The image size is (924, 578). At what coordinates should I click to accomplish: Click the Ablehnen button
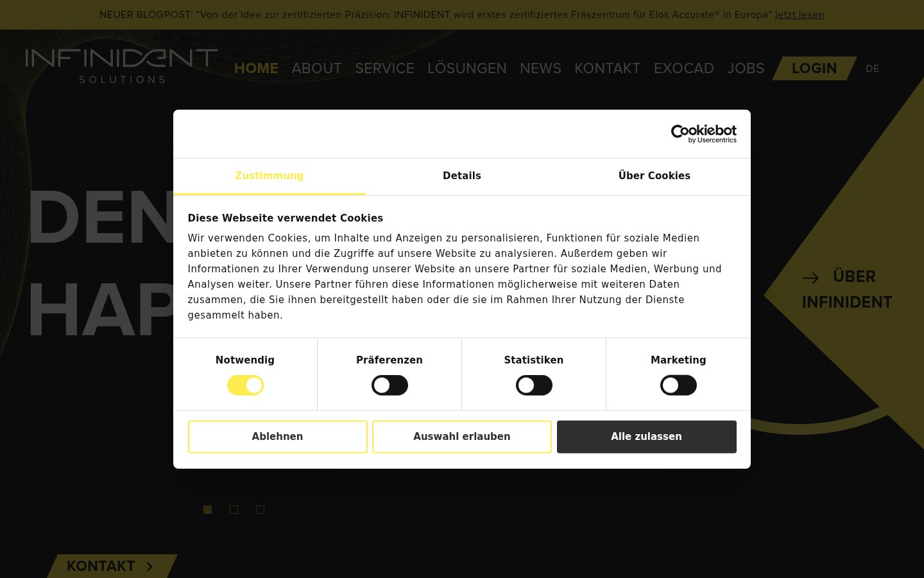coord(277,437)
